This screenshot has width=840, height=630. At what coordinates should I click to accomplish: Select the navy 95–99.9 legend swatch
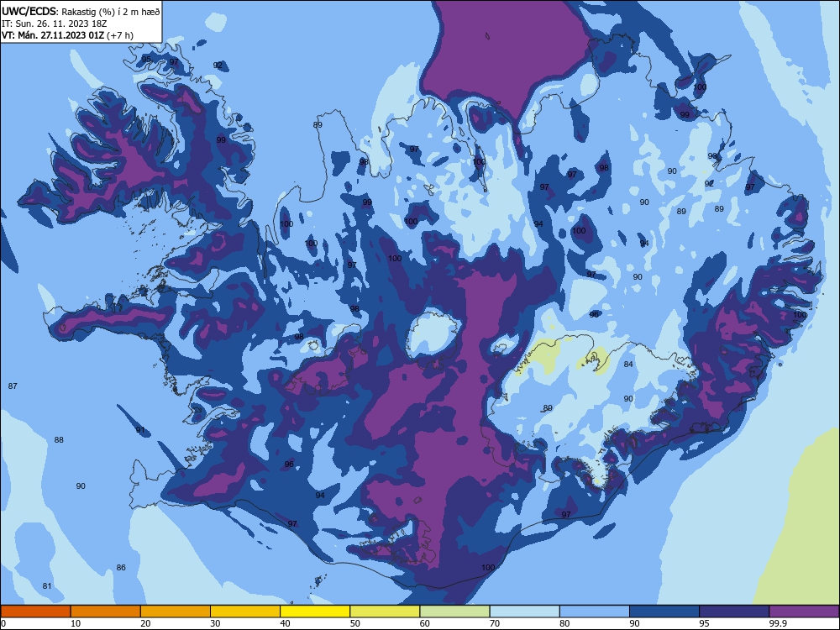click(734, 612)
